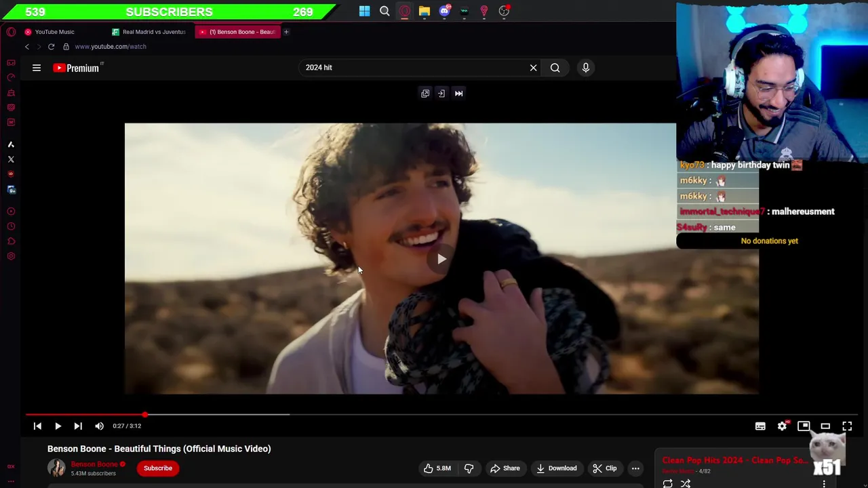
Task: Toggle playlist shuffle
Action: tap(686, 483)
